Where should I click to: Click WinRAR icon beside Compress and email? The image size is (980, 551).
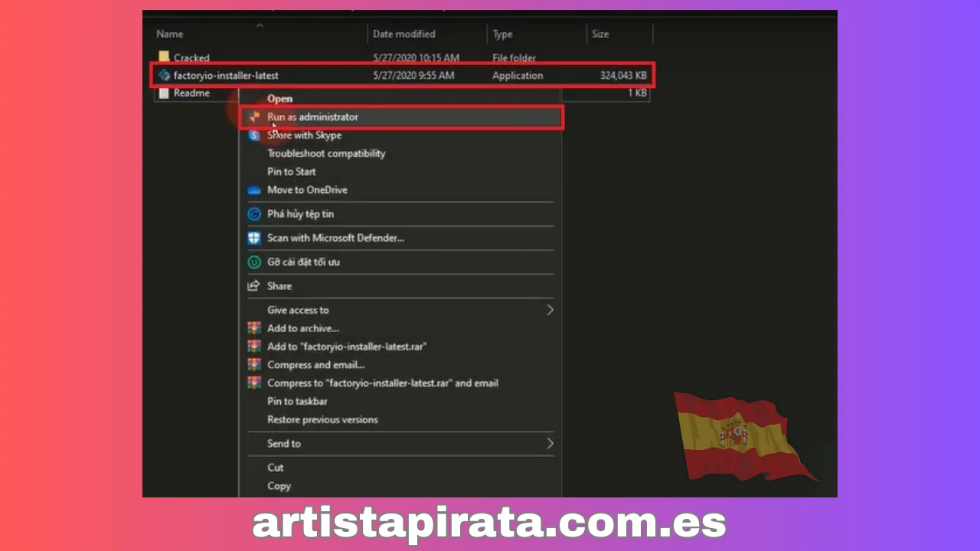click(254, 365)
